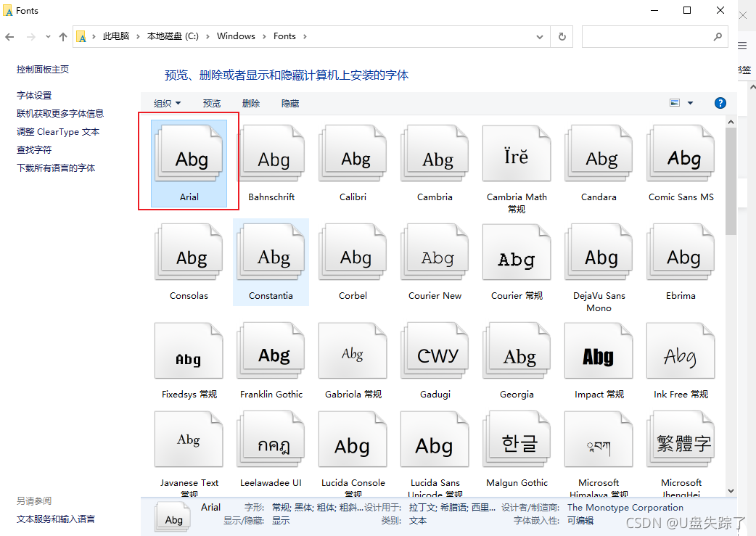The image size is (756, 536).
Task: Open 字体设置 link
Action: click(x=34, y=96)
